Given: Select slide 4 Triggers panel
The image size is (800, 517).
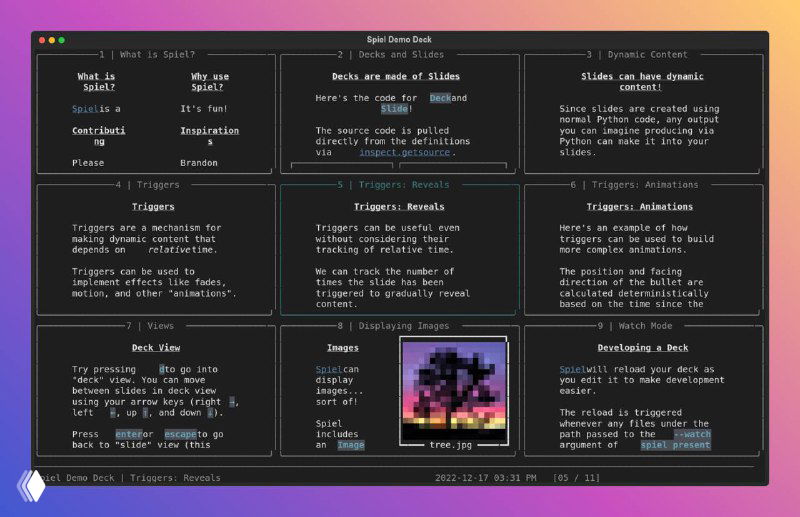Looking at the screenshot, I should [156, 248].
